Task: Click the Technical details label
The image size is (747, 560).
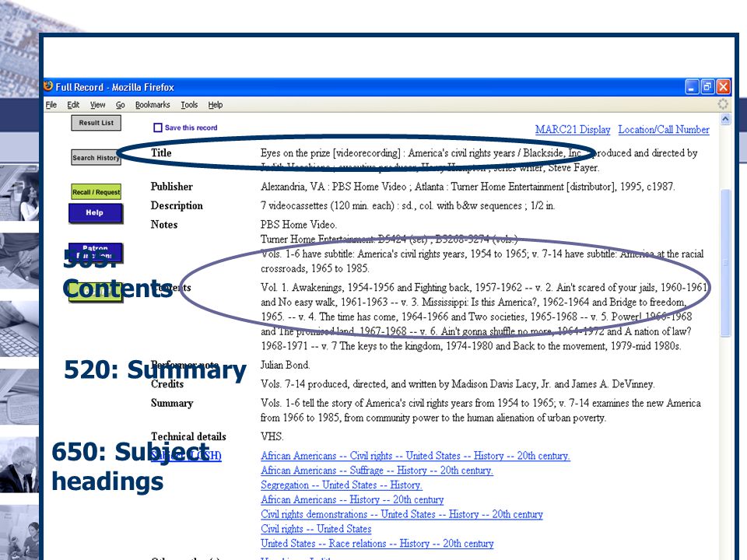Action: coord(188,436)
